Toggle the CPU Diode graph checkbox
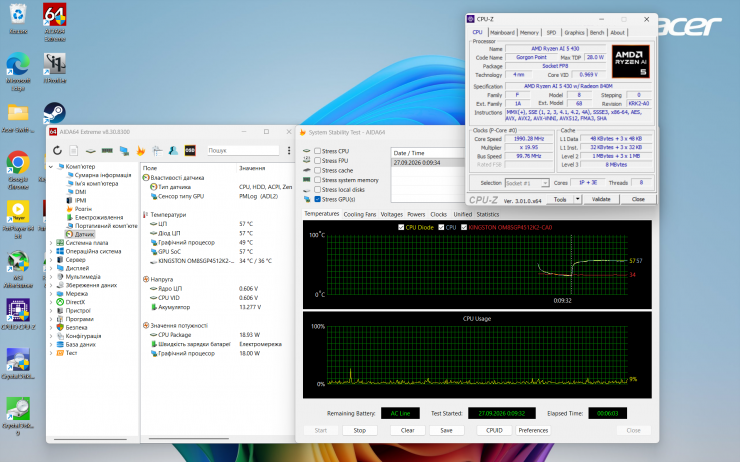The height and width of the screenshot is (462, 740). pyautogui.click(x=401, y=227)
